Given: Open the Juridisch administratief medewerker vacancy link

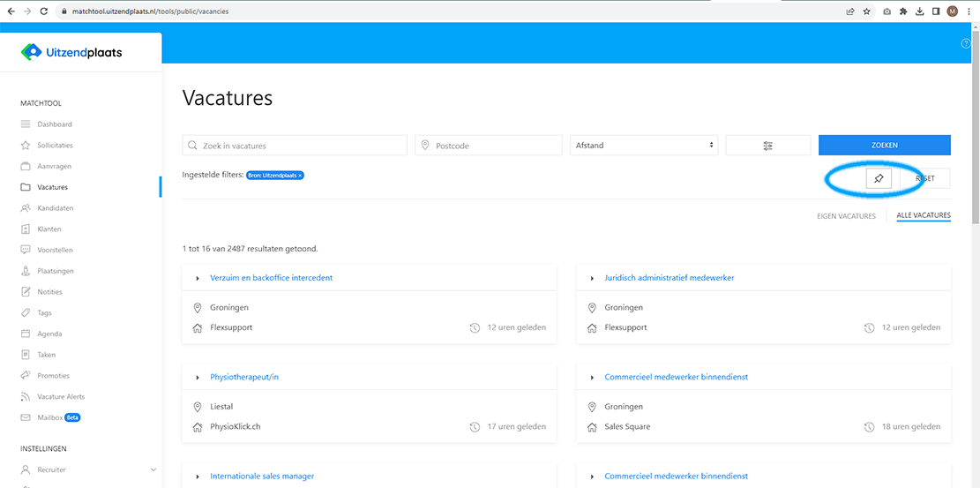Looking at the screenshot, I should coord(669,278).
